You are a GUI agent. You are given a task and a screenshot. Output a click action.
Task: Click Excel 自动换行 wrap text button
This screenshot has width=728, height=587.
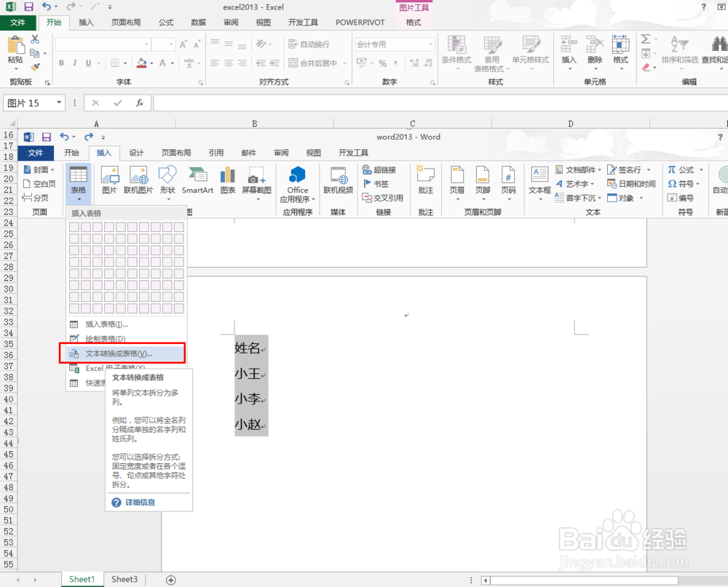(x=309, y=44)
